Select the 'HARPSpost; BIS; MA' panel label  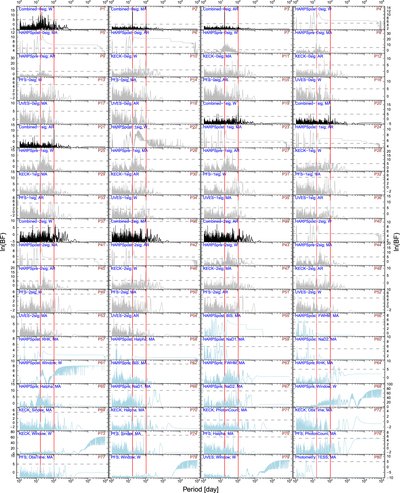pos(222,315)
